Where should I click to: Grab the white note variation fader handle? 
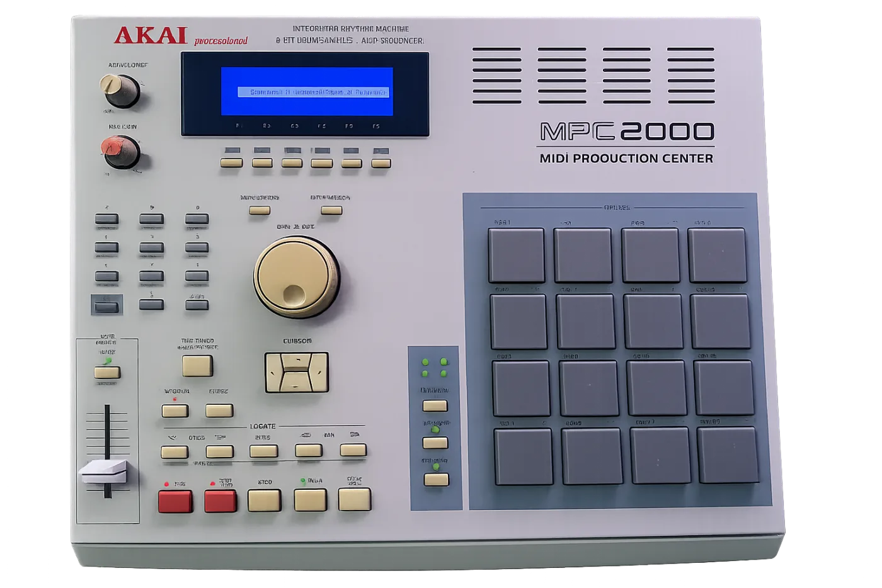click(x=104, y=472)
